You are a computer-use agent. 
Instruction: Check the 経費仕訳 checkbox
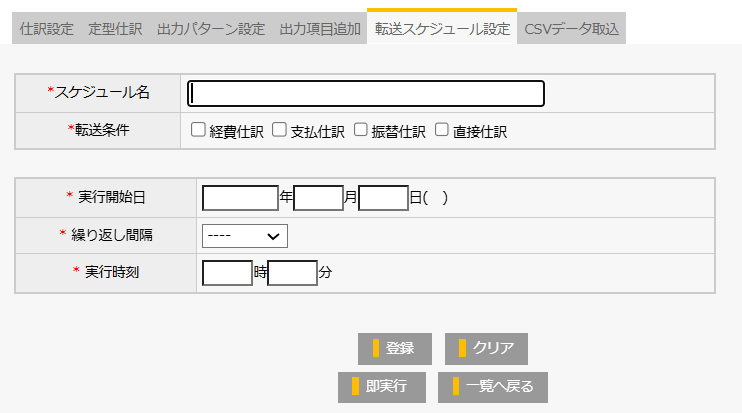(x=198, y=130)
